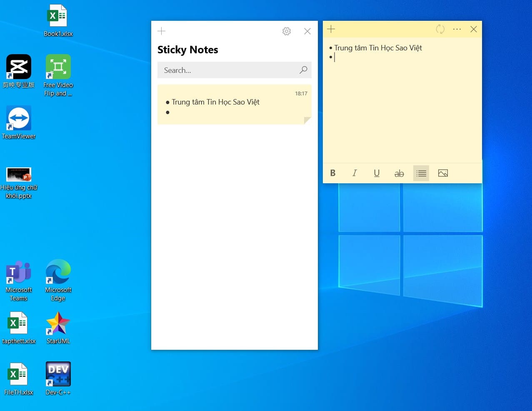Select Microsoft Teams desktop shortcut
This screenshot has width=532, height=411.
(x=19, y=281)
